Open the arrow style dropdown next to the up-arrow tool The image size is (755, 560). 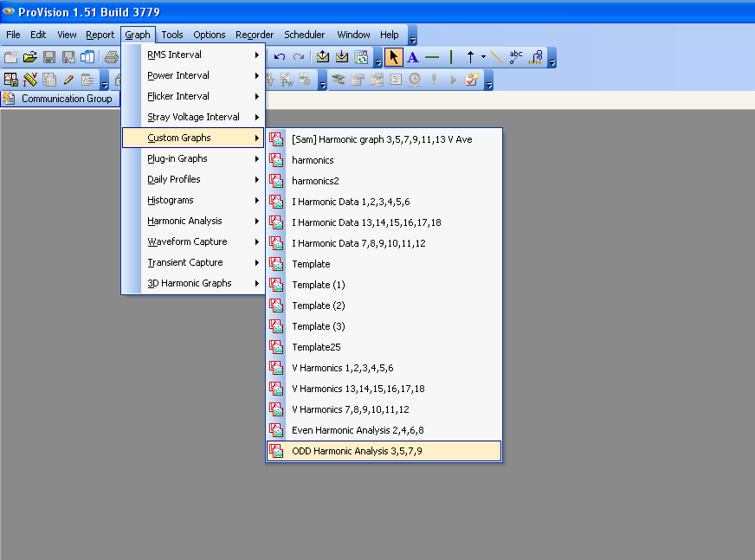pos(482,57)
